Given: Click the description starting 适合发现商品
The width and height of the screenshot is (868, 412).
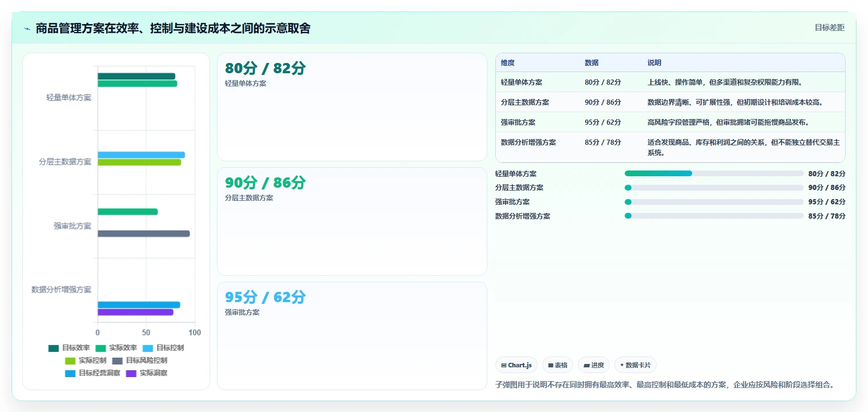Looking at the screenshot, I should (x=744, y=148).
